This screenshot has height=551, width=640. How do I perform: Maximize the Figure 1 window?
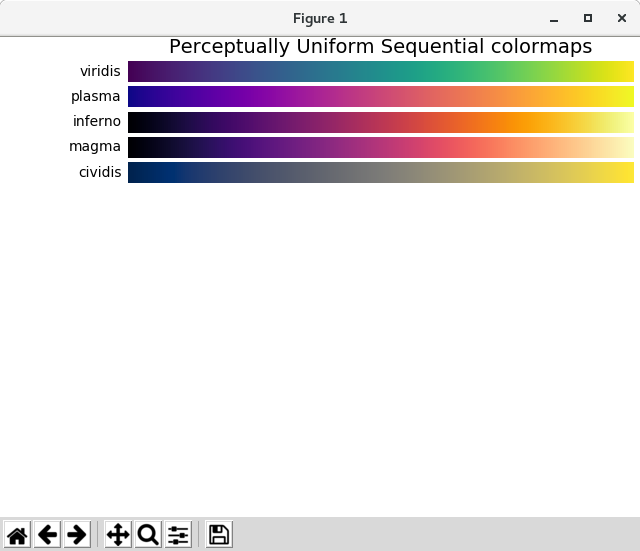588,18
